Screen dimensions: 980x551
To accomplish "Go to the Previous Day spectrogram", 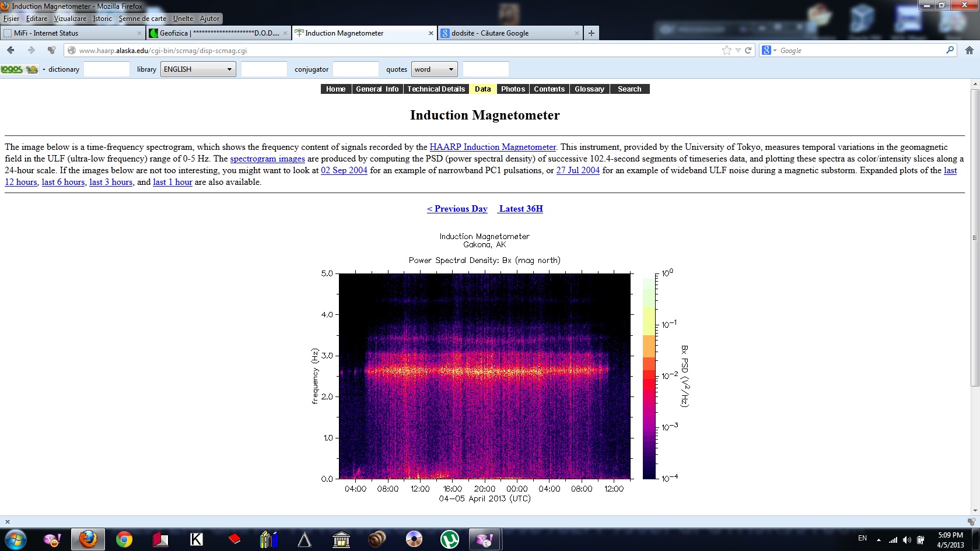I will (457, 209).
